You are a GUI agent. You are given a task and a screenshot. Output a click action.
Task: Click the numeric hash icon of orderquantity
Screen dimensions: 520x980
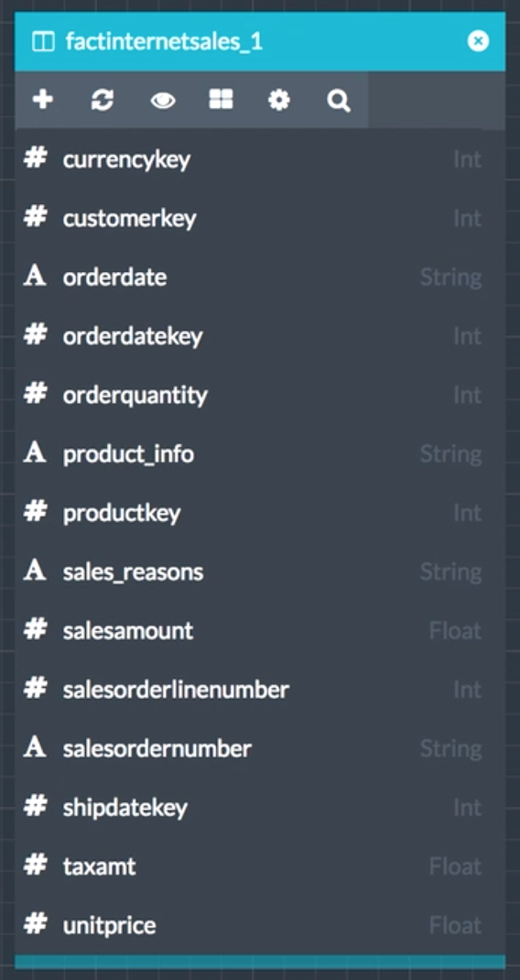click(35, 394)
